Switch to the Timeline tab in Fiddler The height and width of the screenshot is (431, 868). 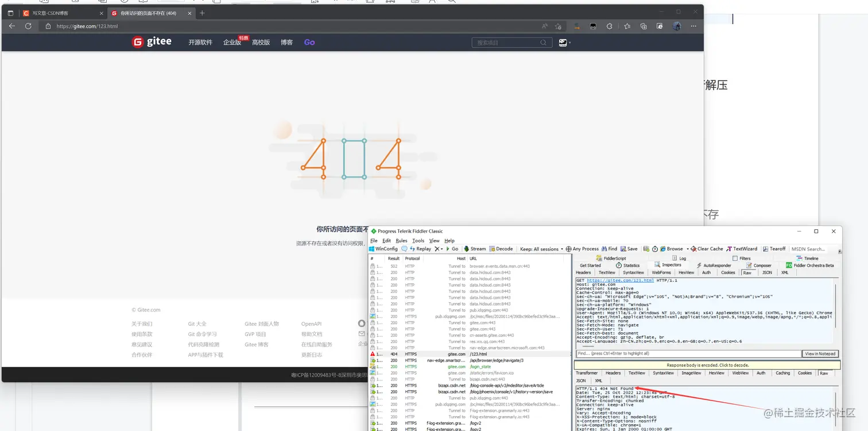(807, 259)
